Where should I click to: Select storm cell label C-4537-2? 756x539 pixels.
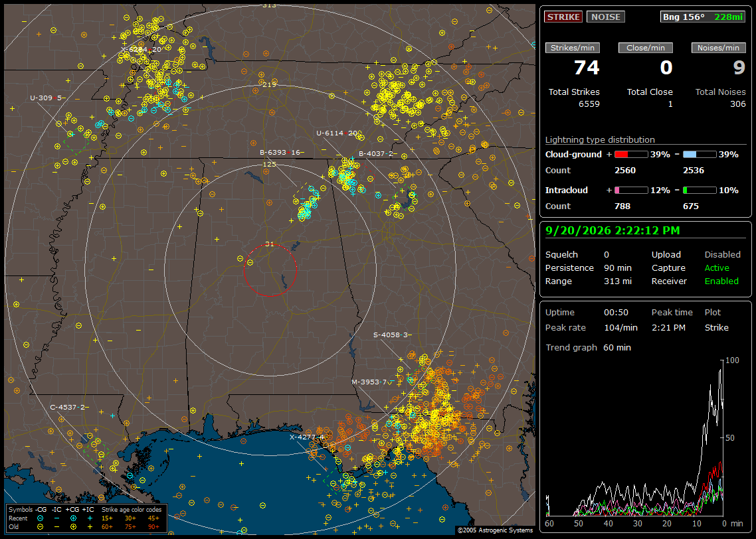point(68,407)
